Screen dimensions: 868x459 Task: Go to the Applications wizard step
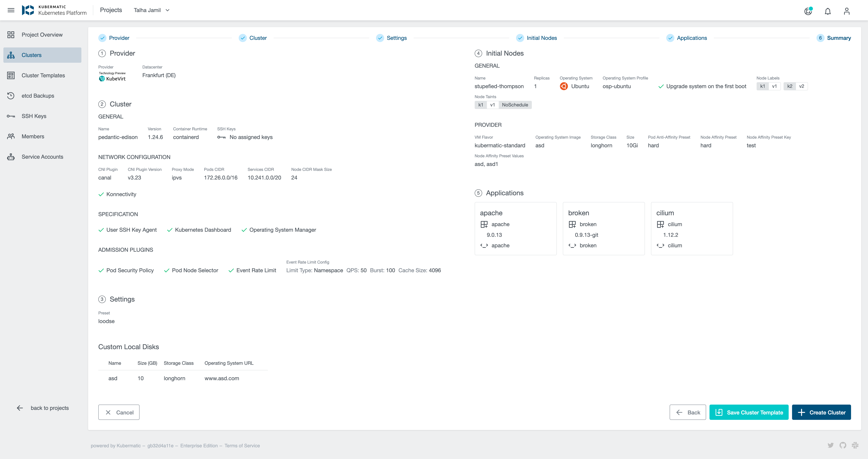tap(686, 38)
